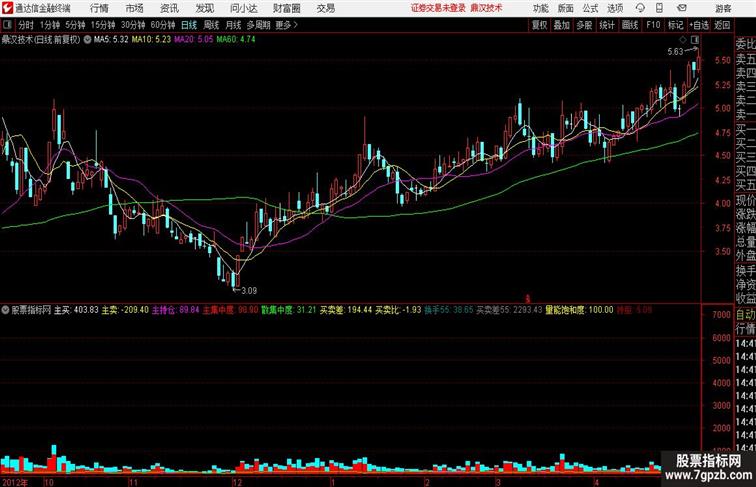
Task: Open the 行情 menu
Action: point(99,8)
